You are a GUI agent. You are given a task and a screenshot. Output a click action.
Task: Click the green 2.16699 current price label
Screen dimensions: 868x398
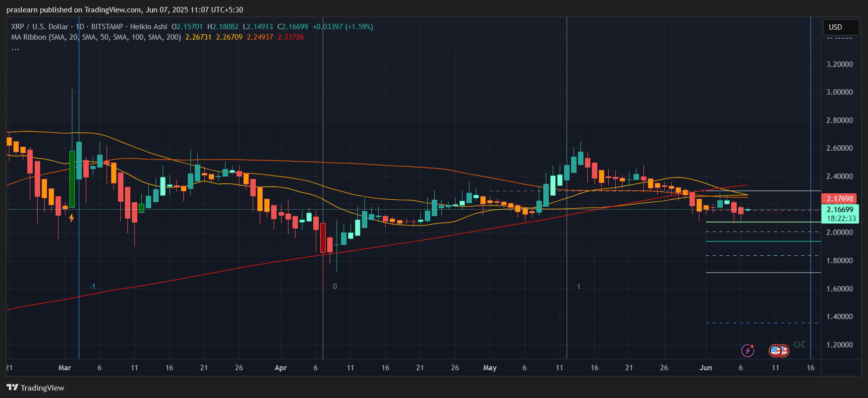pos(840,210)
